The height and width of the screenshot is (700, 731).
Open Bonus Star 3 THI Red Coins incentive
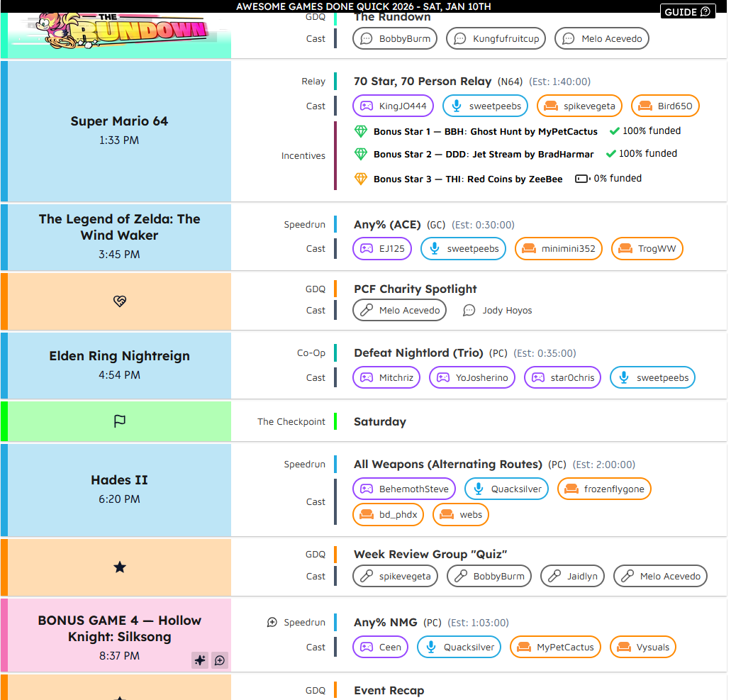coord(468,179)
